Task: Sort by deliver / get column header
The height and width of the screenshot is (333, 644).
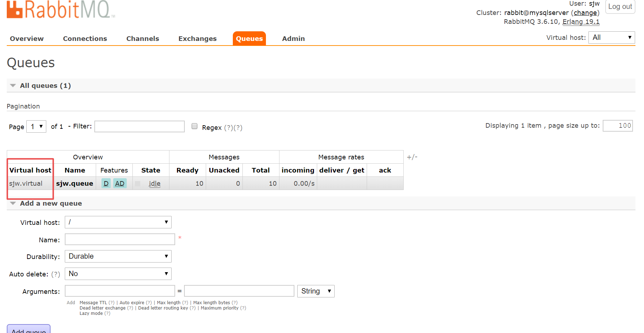Action: [342, 170]
